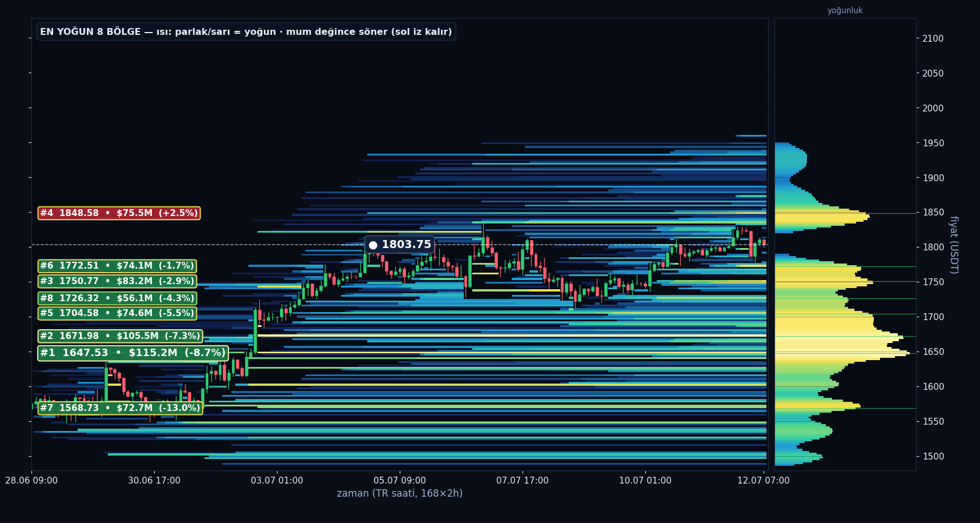Screen dimensions: 980x523
Task: Click the 12.07 07:00 time label
Action: click(764, 481)
